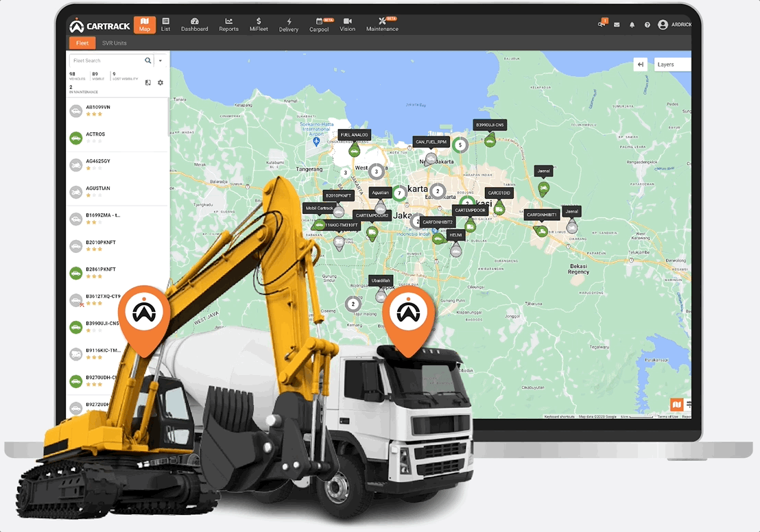Click the HELMI map marker label

[455, 235]
